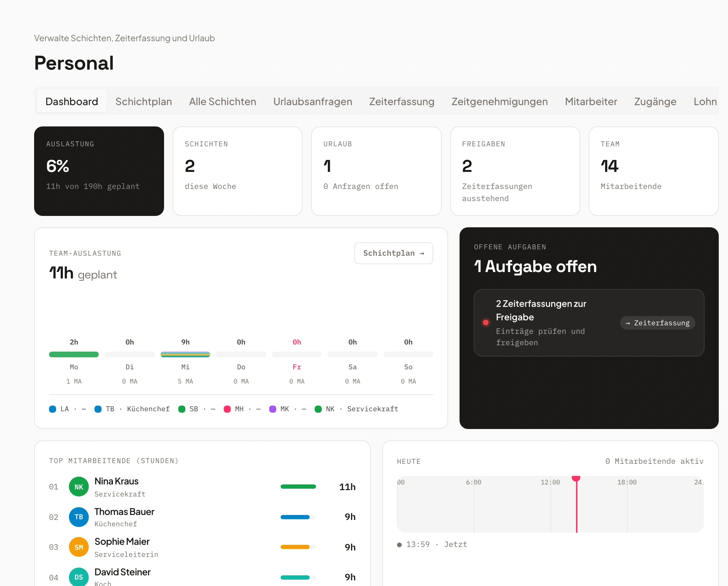Viewport: 728px width, 586px height.
Task: Select the Zeiterfassung tab
Action: click(402, 102)
